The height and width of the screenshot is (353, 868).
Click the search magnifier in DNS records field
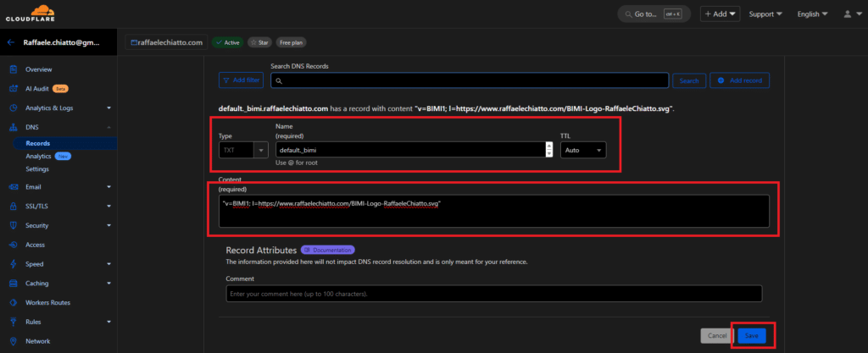pos(279,80)
